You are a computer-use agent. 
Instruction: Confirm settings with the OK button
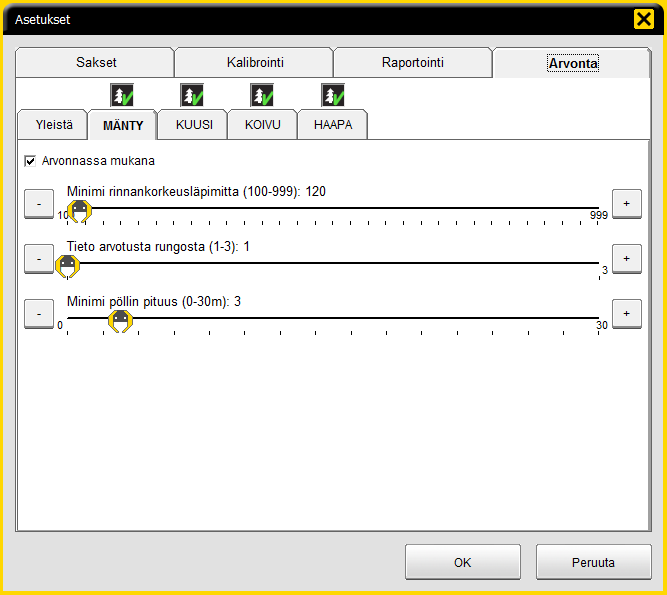point(463,562)
